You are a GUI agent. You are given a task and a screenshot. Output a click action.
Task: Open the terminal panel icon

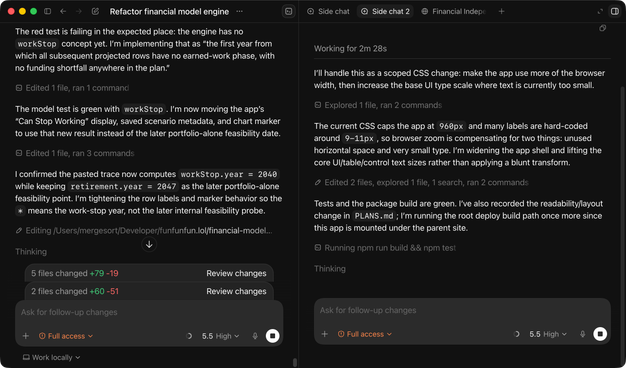tap(288, 11)
